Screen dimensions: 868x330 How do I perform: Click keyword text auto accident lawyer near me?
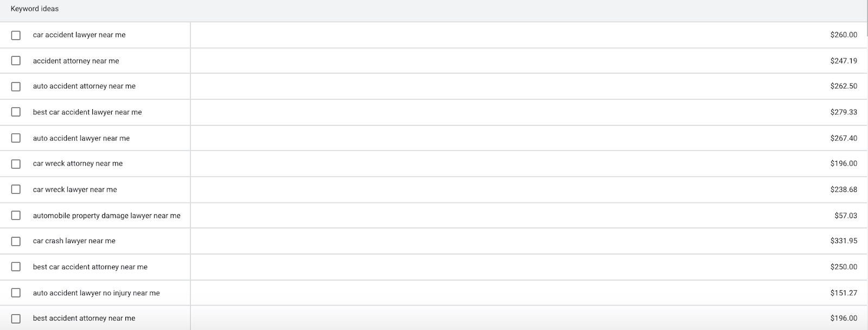point(81,138)
